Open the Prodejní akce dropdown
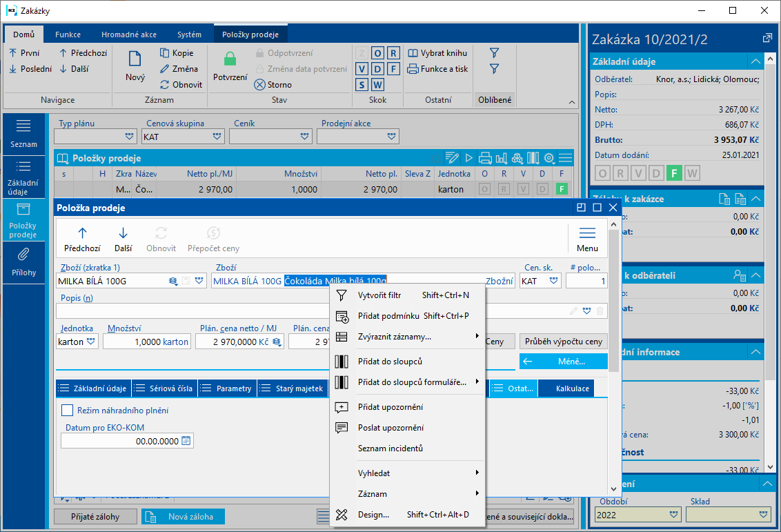Viewport: 781px width, 532px height. tap(392, 137)
